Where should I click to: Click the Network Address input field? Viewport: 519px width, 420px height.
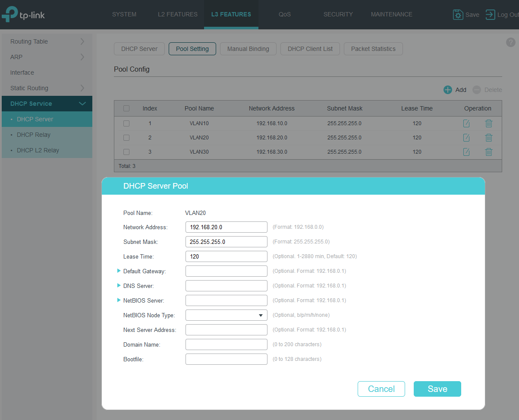[x=226, y=227]
